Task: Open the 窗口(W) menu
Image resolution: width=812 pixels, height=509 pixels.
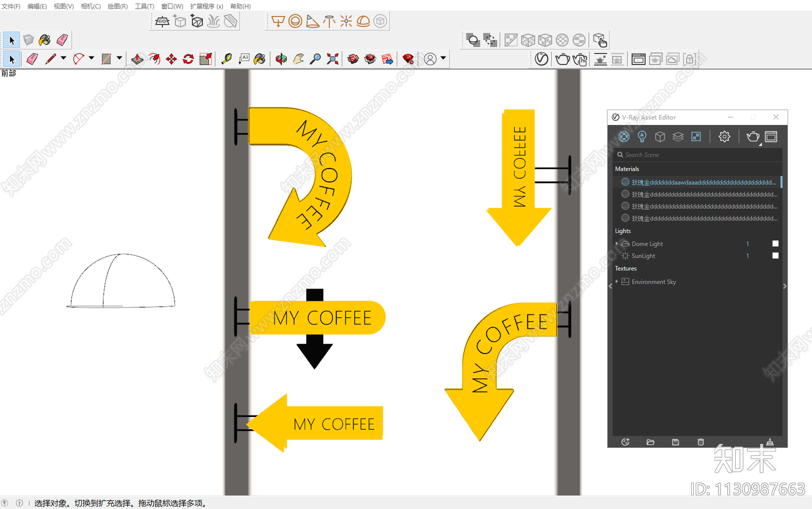Action: [x=172, y=6]
